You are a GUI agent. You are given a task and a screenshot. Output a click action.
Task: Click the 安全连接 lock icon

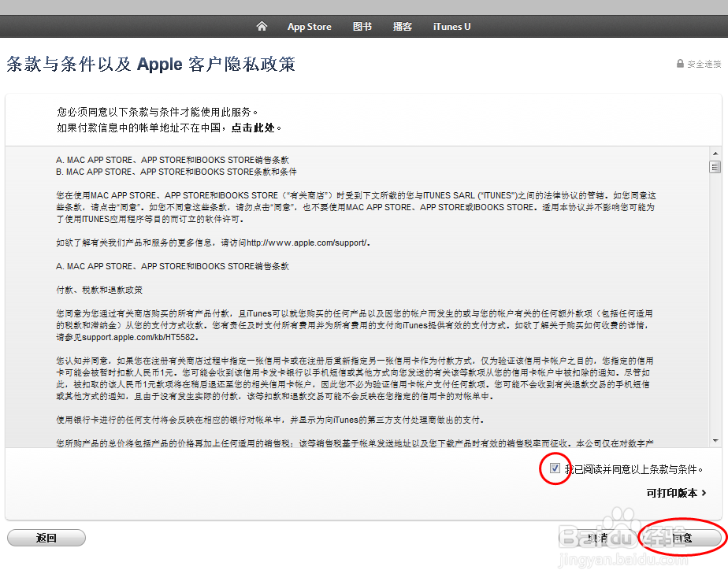680,64
